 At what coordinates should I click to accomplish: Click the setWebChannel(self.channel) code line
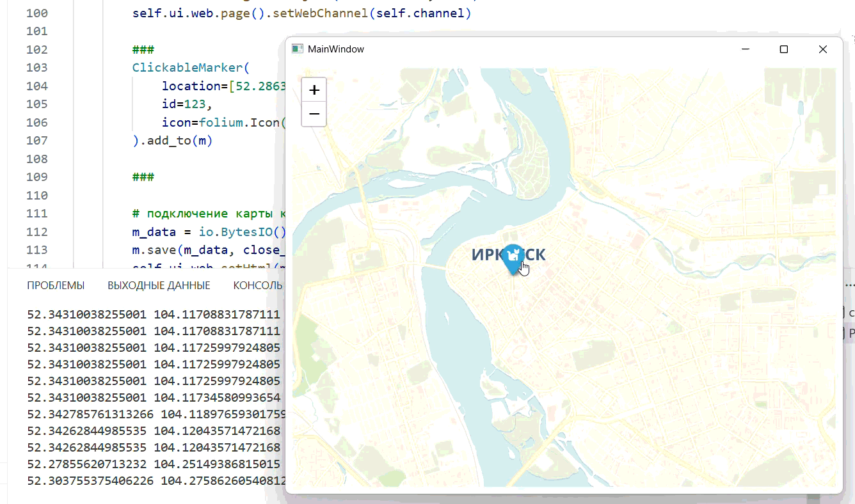point(301,13)
